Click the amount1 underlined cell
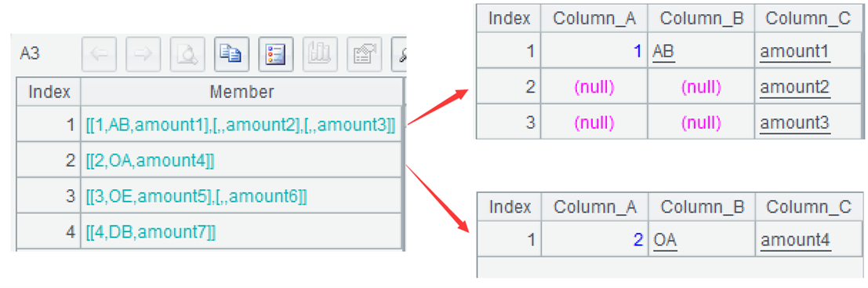 (795, 52)
